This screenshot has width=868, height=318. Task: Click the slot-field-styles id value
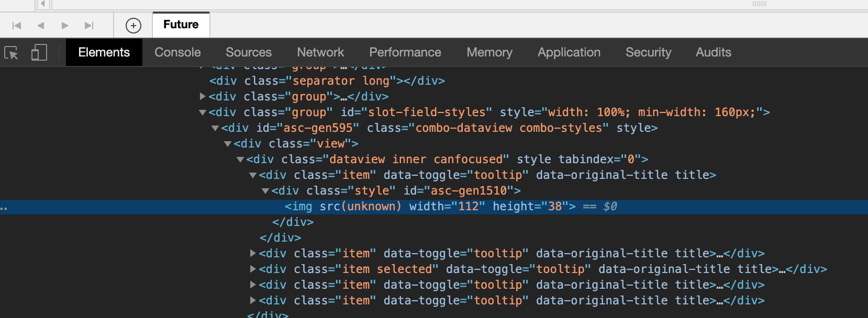[426, 112]
